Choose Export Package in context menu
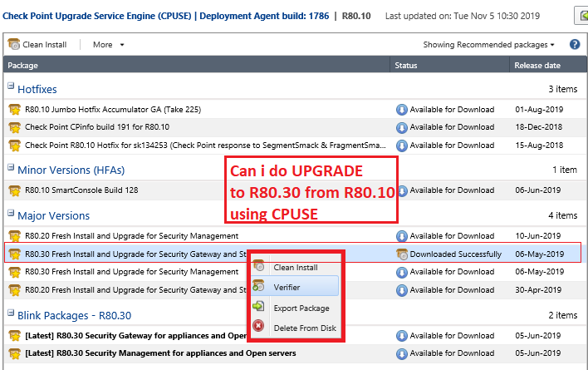588x370 pixels. 295,308
